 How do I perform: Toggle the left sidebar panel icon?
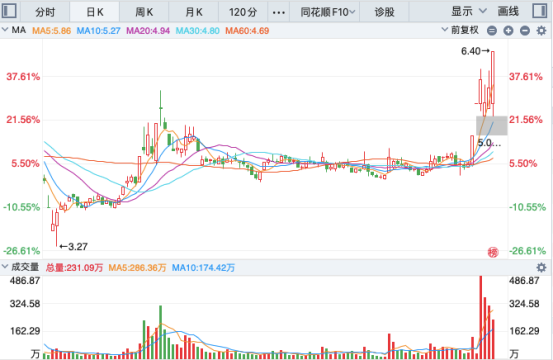[9, 11]
